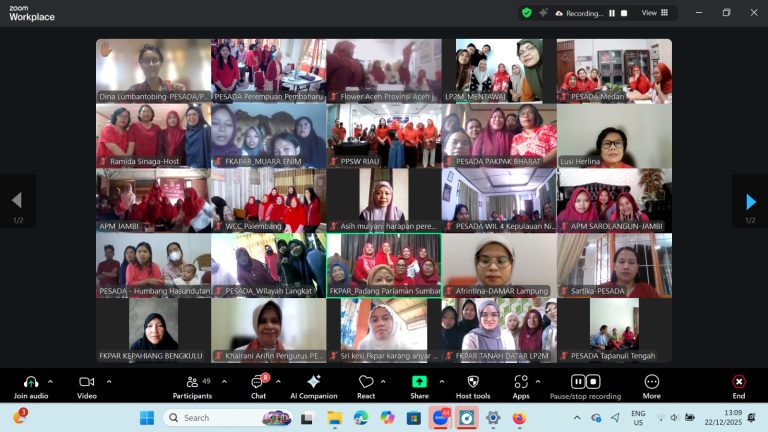This screenshot has width=768, height=432.
Task: Stop recording from the top status bar
Action: tap(623, 13)
